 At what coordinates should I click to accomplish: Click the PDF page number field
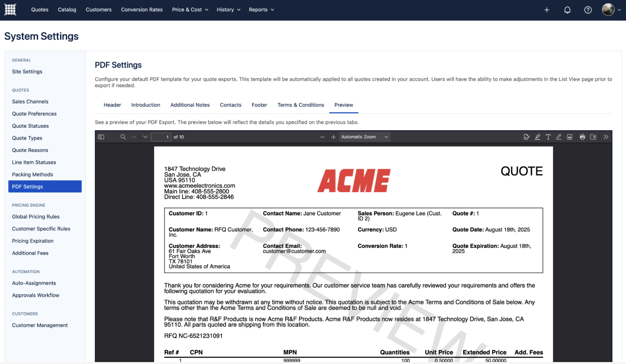pyautogui.click(x=161, y=137)
